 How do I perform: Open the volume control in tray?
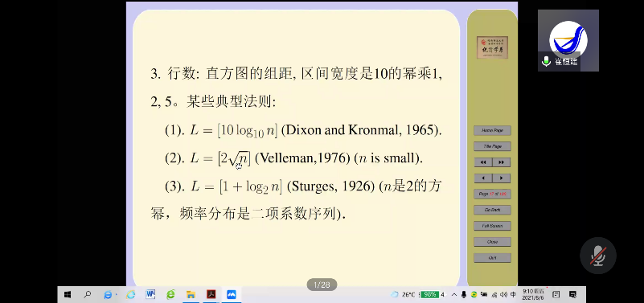[x=504, y=294]
